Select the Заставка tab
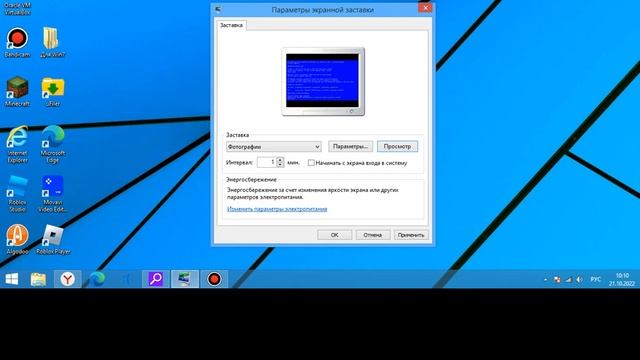Viewport: 640px width, 360px height. [231, 25]
